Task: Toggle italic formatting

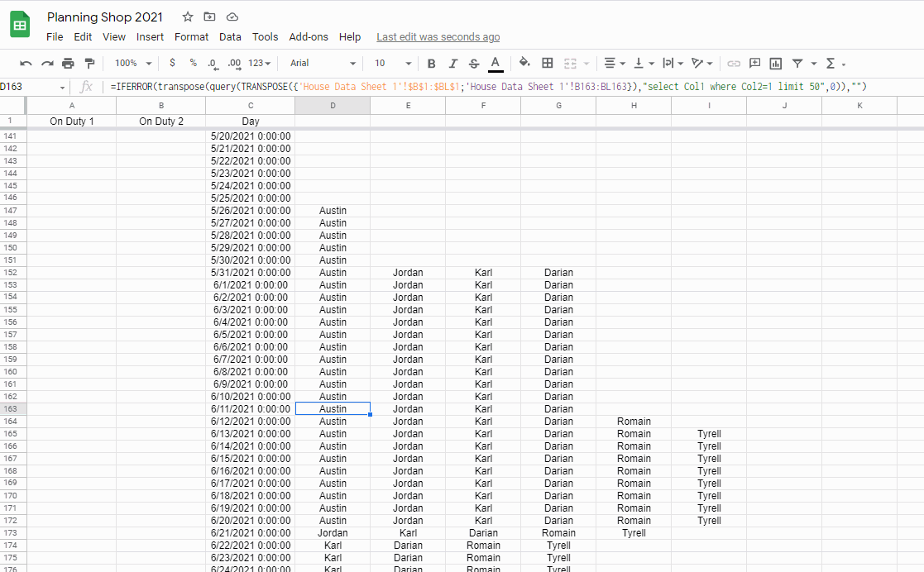Action: click(x=452, y=64)
